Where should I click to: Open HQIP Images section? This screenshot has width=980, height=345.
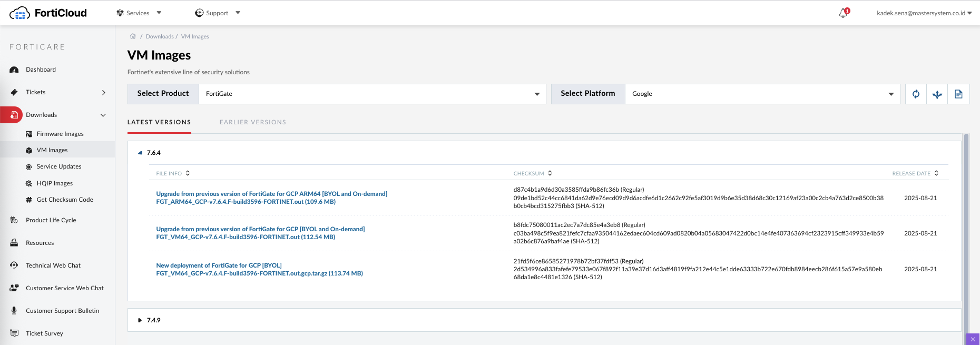click(x=54, y=183)
